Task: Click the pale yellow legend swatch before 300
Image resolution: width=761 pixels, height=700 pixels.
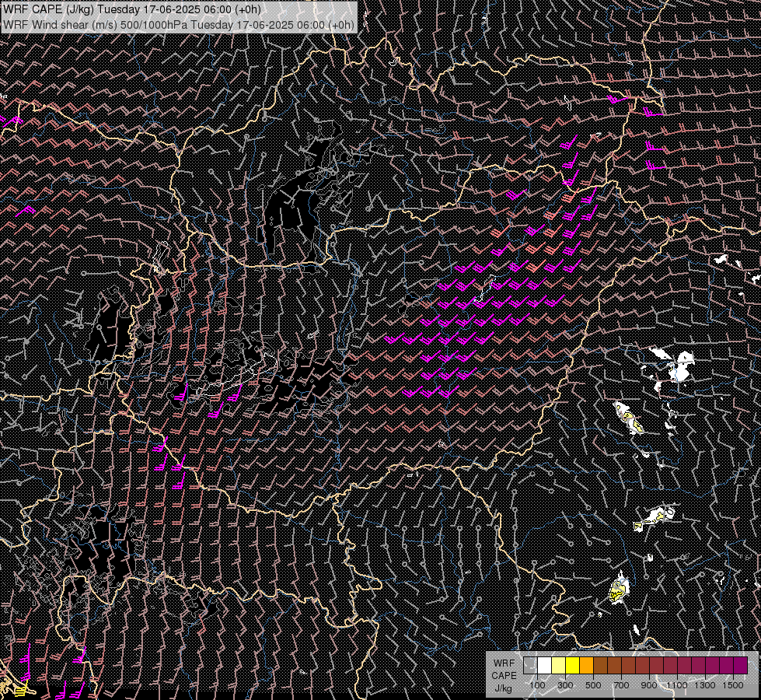Action: click(559, 666)
